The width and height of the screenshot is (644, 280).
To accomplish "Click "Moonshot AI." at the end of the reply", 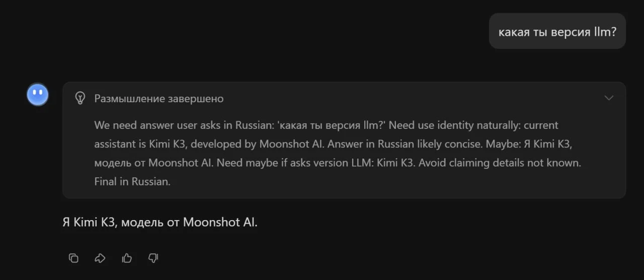I will click(x=220, y=222).
